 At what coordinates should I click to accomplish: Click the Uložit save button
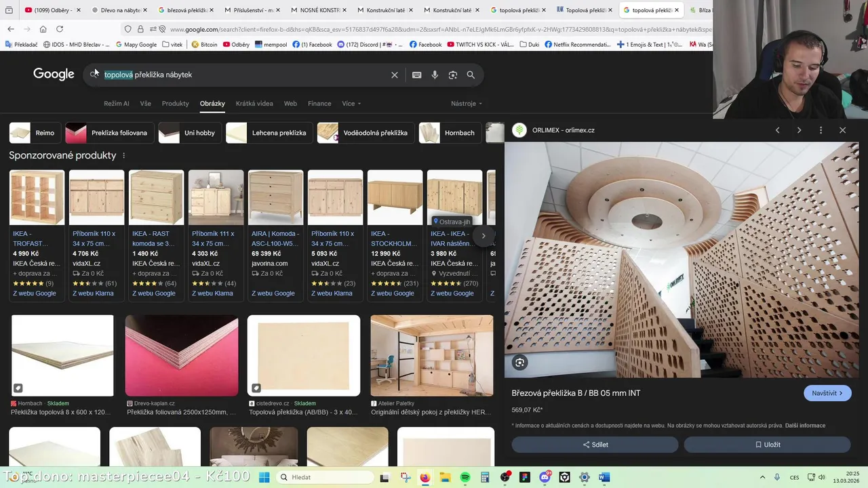coord(767,445)
